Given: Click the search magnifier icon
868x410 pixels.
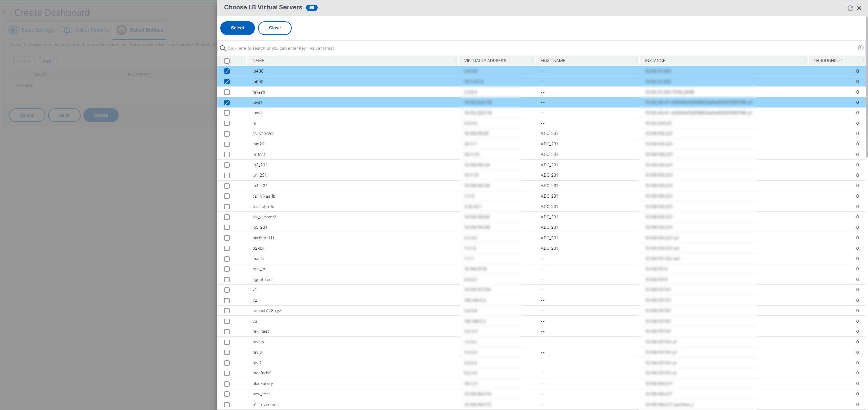Looking at the screenshot, I should (x=223, y=48).
